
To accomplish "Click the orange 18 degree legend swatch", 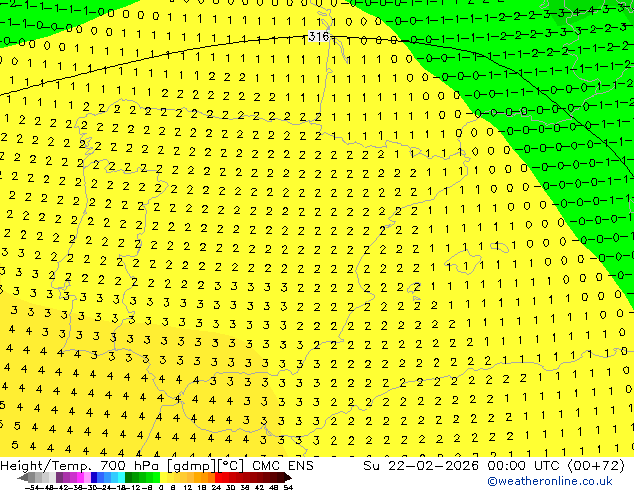I will tap(205, 478).
